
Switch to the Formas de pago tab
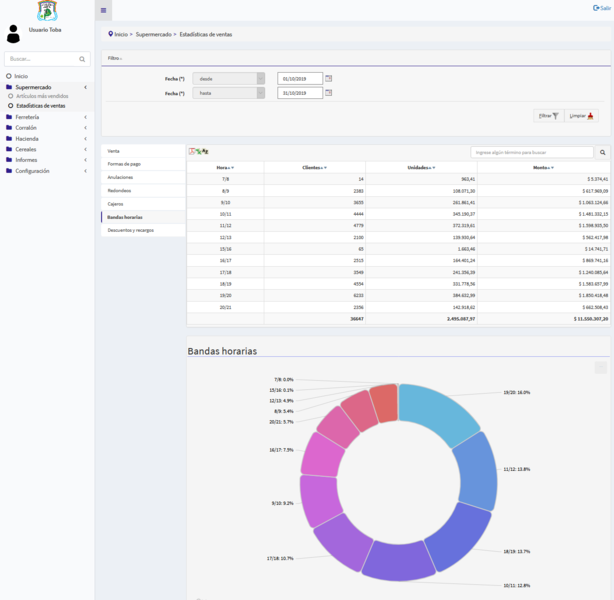124,163
